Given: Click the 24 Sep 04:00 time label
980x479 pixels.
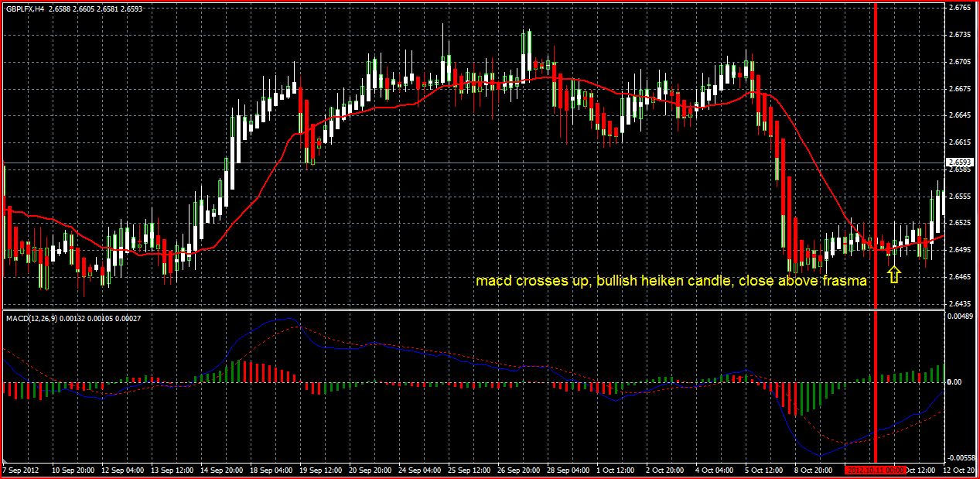Looking at the screenshot, I should click(x=419, y=470).
